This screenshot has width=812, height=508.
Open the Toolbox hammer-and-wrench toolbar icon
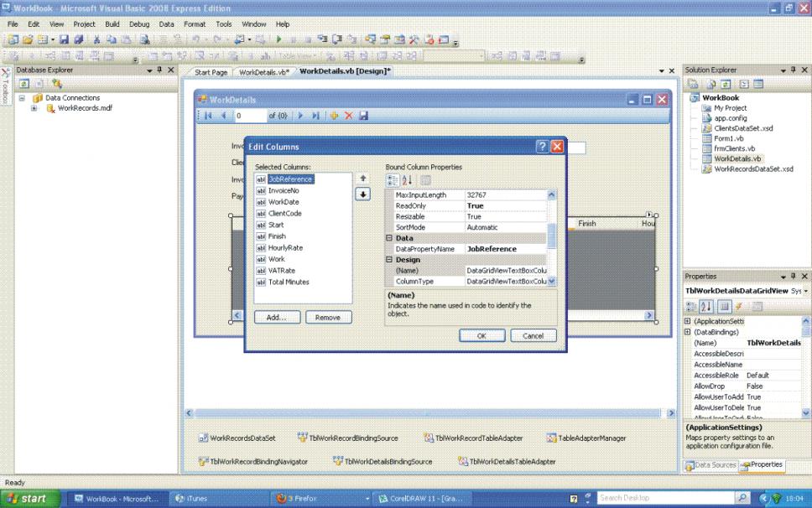(x=414, y=39)
